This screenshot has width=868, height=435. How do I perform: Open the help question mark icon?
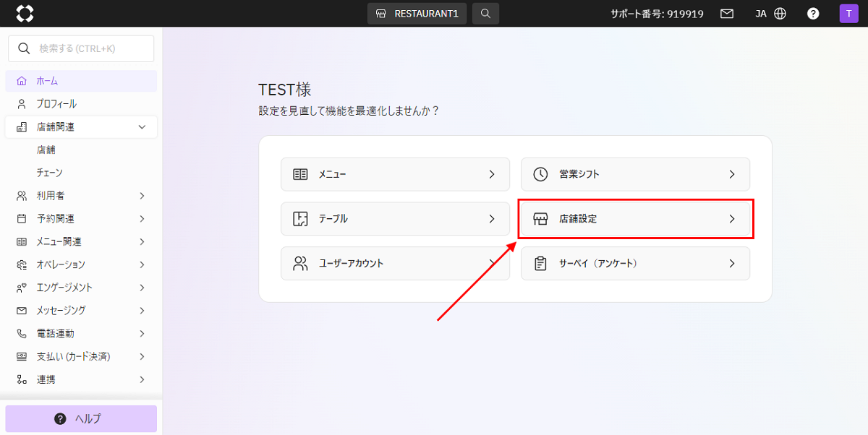(x=813, y=14)
